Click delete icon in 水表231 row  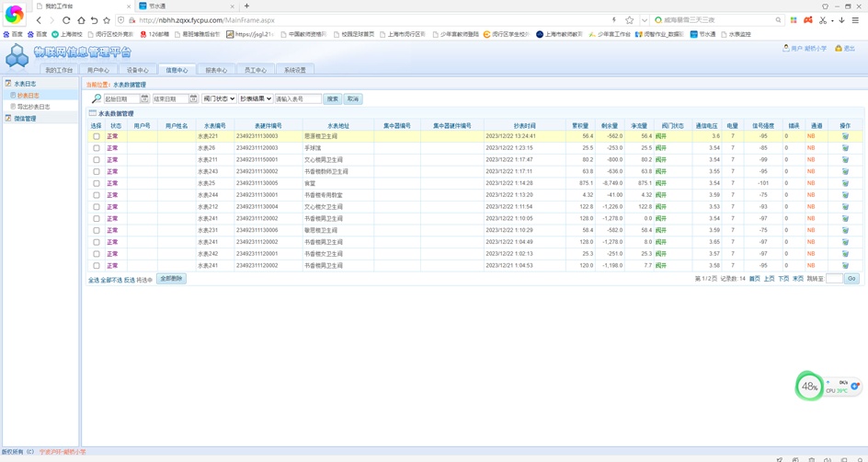[x=845, y=230]
